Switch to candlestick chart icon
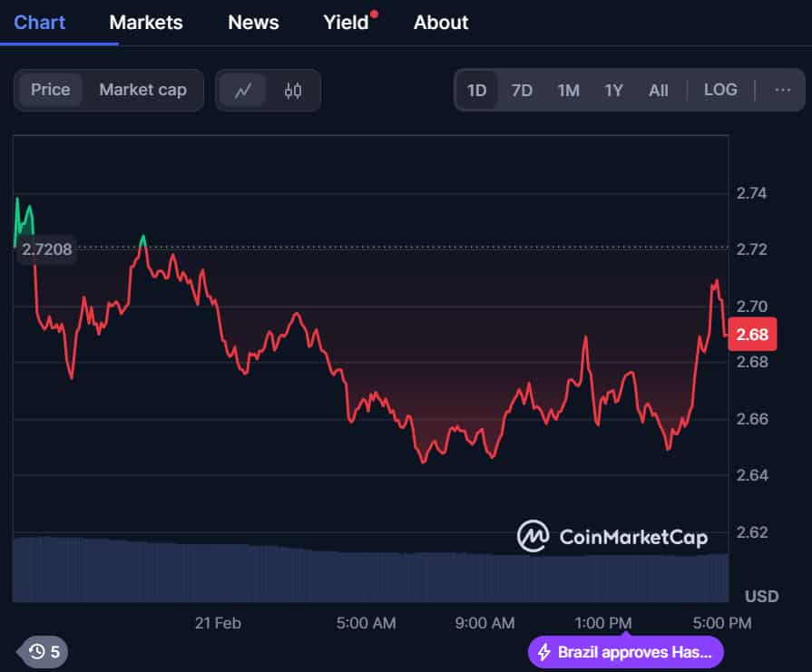The width and height of the screenshot is (812, 672). tap(292, 90)
